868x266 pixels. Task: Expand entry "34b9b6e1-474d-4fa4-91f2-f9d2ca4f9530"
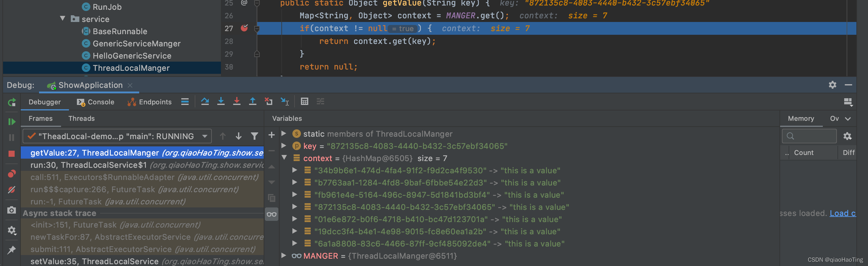click(295, 170)
